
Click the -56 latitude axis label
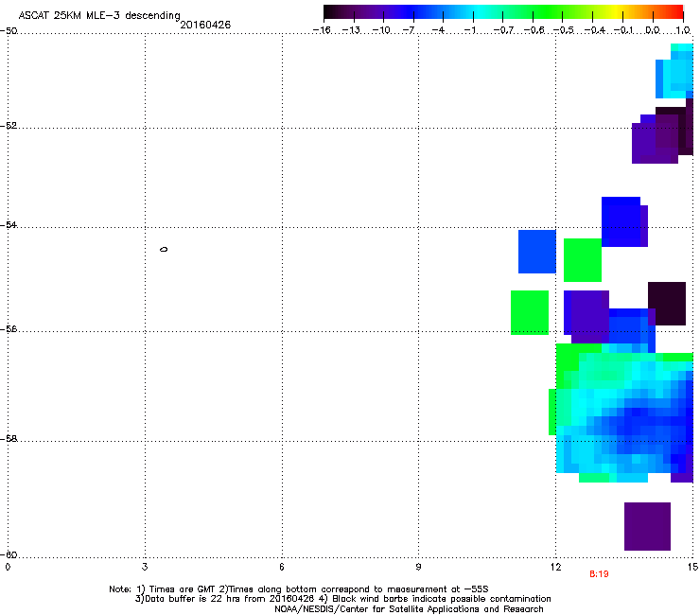pyautogui.click(x=9, y=329)
